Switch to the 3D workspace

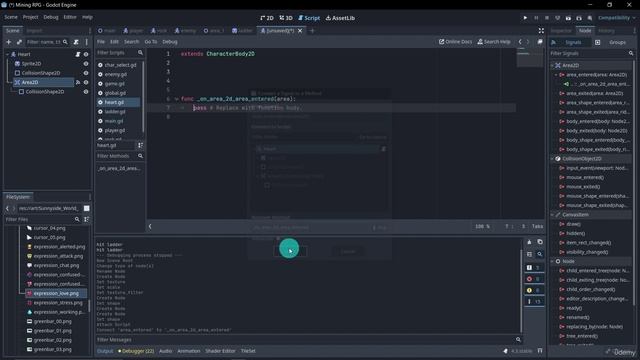pos(286,18)
